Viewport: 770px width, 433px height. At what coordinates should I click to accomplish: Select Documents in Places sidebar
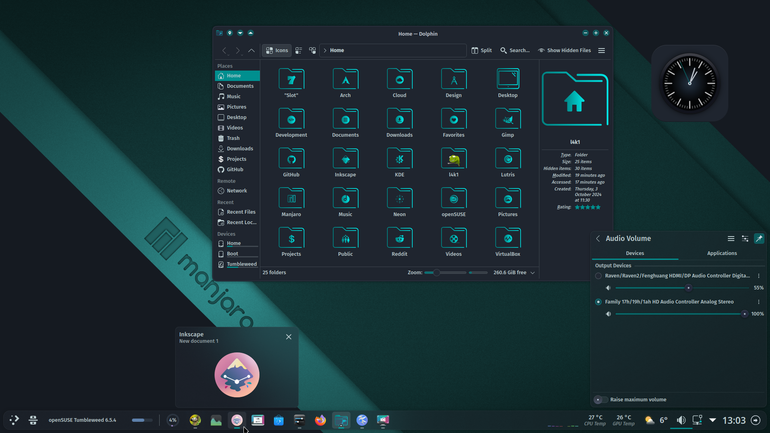pyautogui.click(x=237, y=86)
